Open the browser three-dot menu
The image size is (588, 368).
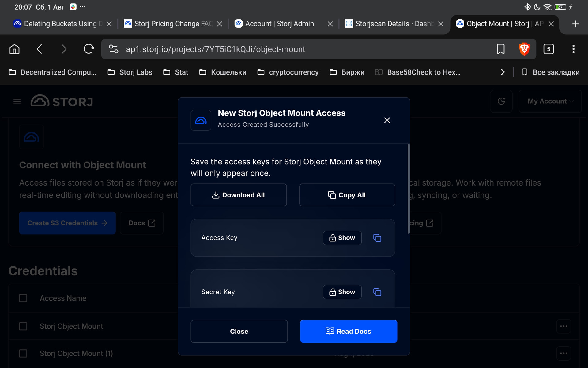pyautogui.click(x=573, y=49)
